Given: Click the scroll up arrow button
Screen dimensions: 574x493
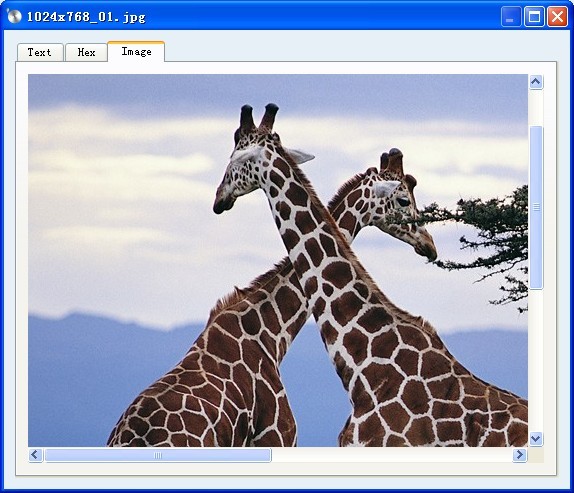Looking at the screenshot, I should coord(536,82).
